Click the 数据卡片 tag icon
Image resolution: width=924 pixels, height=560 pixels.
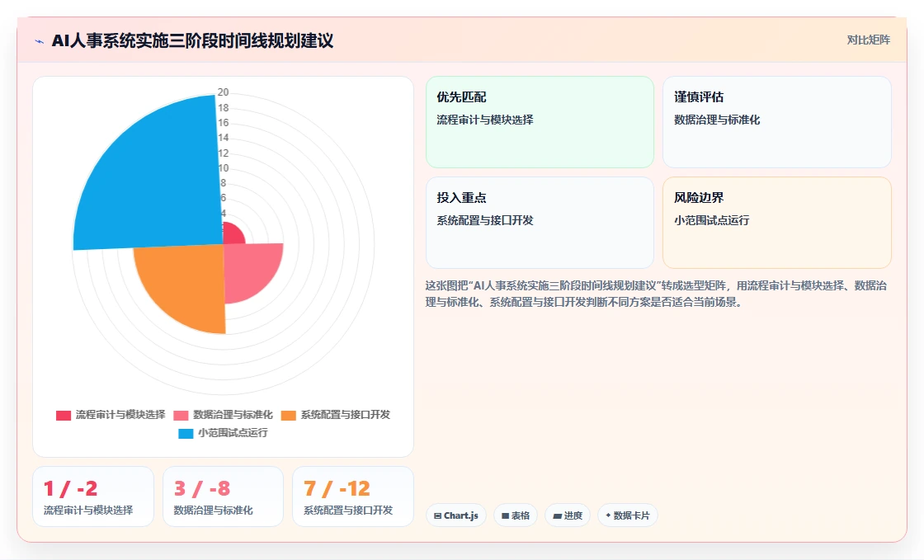coord(608,515)
